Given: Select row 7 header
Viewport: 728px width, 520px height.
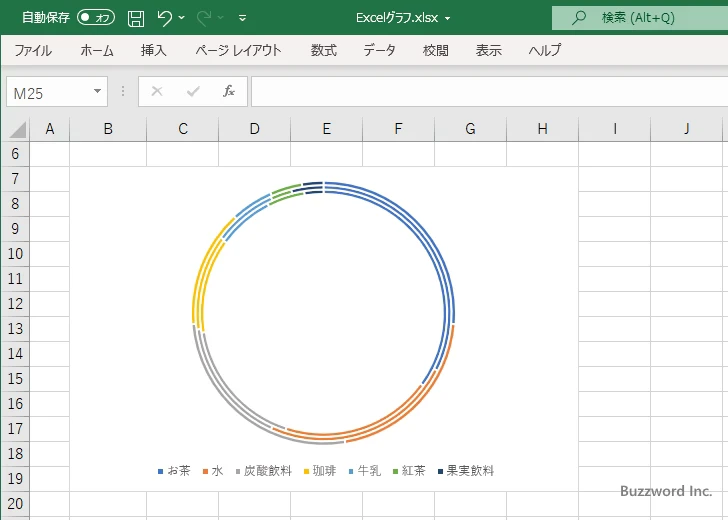Looking at the screenshot, I should point(15,179).
